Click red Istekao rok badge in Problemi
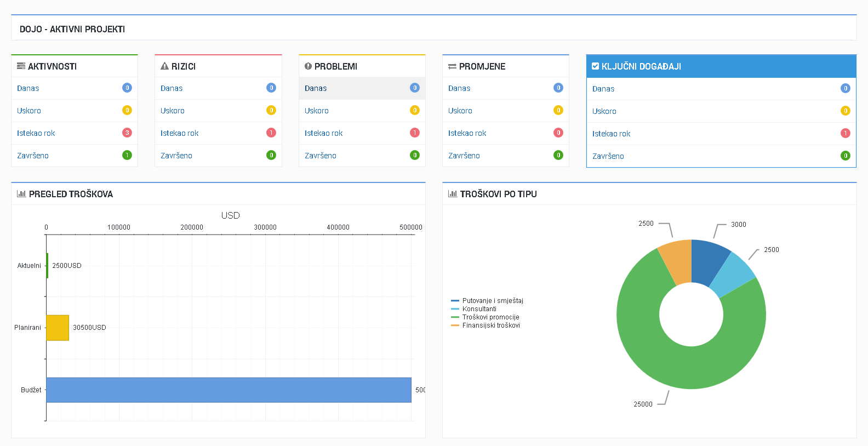868x446 pixels. coord(415,133)
